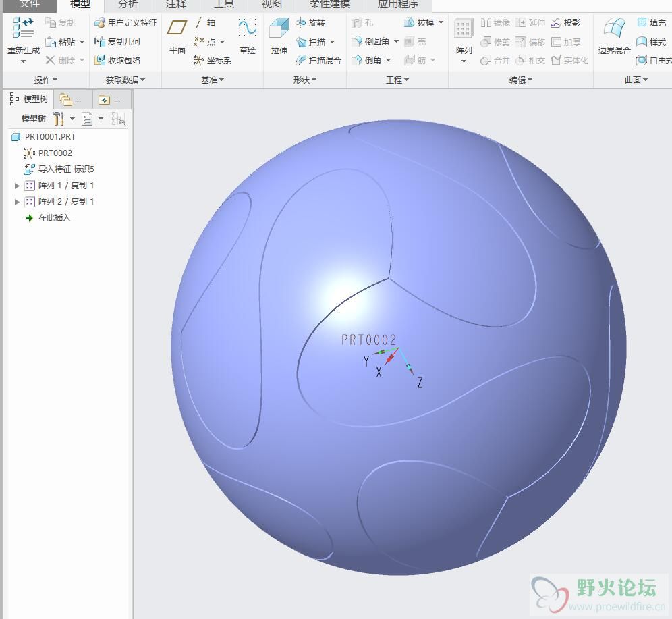
Task: Click 收缩包络 shrinkwrap tool
Action: coord(117,60)
